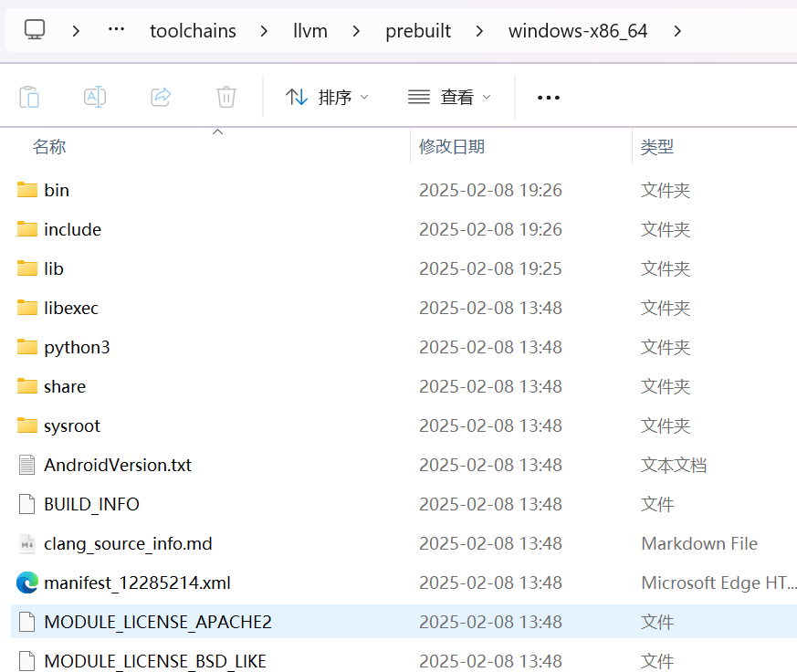The image size is (797, 672).
Task: Expand hidden breadcrumb items via ellipsis
Action: 115,30
